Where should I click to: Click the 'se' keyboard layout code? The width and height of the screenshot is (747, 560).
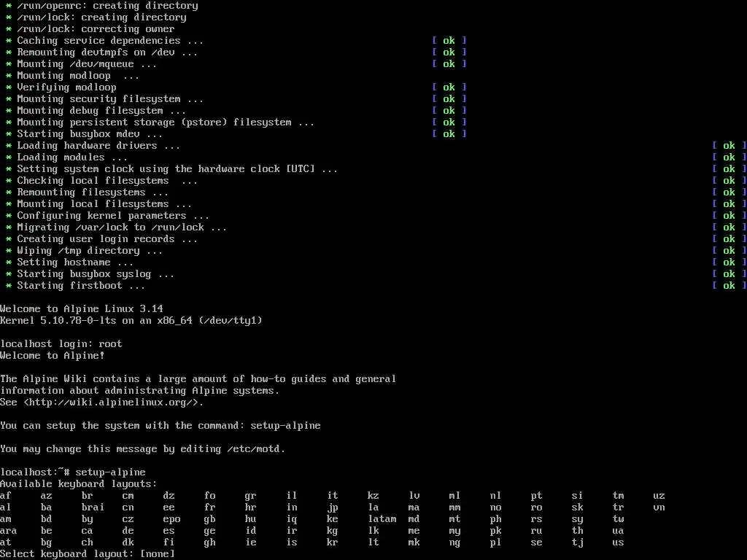[x=536, y=542]
